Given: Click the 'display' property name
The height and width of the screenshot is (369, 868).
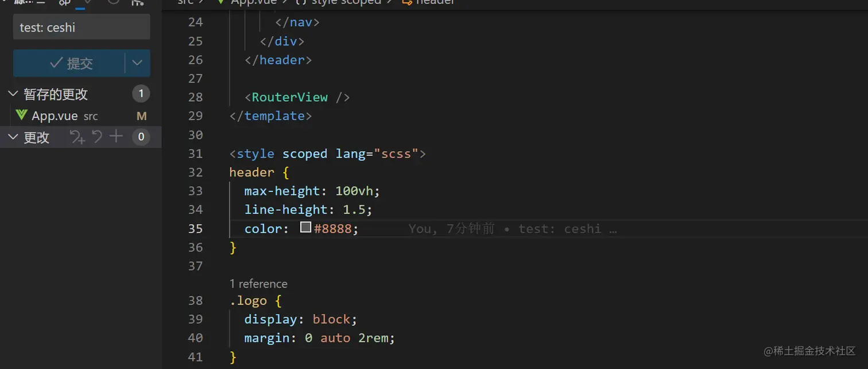Looking at the screenshot, I should pyautogui.click(x=270, y=319).
